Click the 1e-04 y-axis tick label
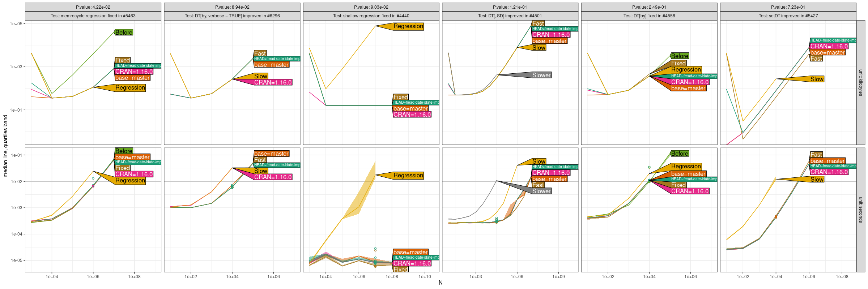 click(x=17, y=234)
